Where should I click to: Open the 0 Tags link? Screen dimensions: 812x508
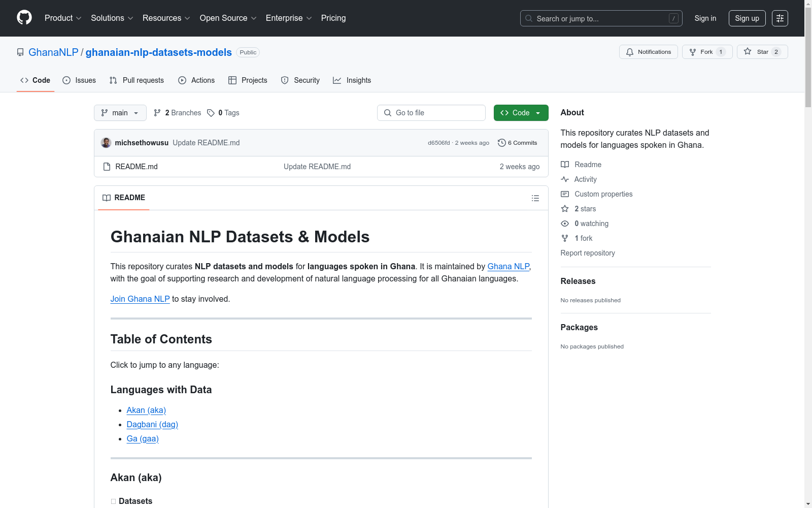(x=223, y=113)
